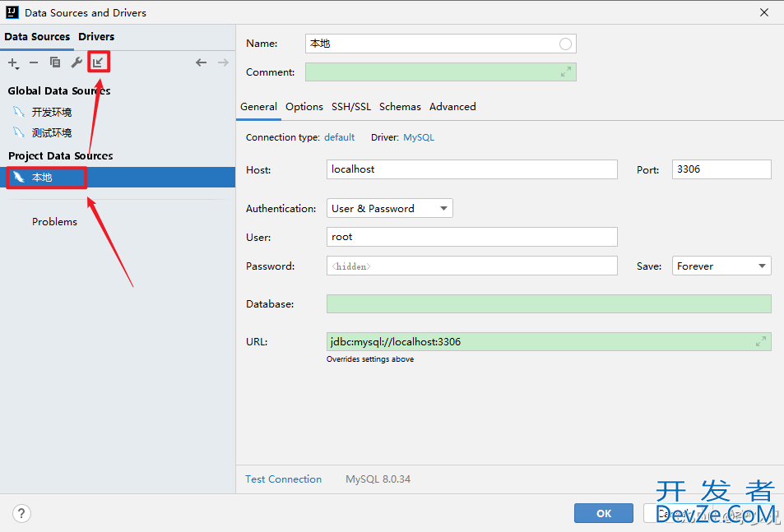The image size is (784, 532).
Task: Click the Remove data source minus icon
Action: coord(34,62)
